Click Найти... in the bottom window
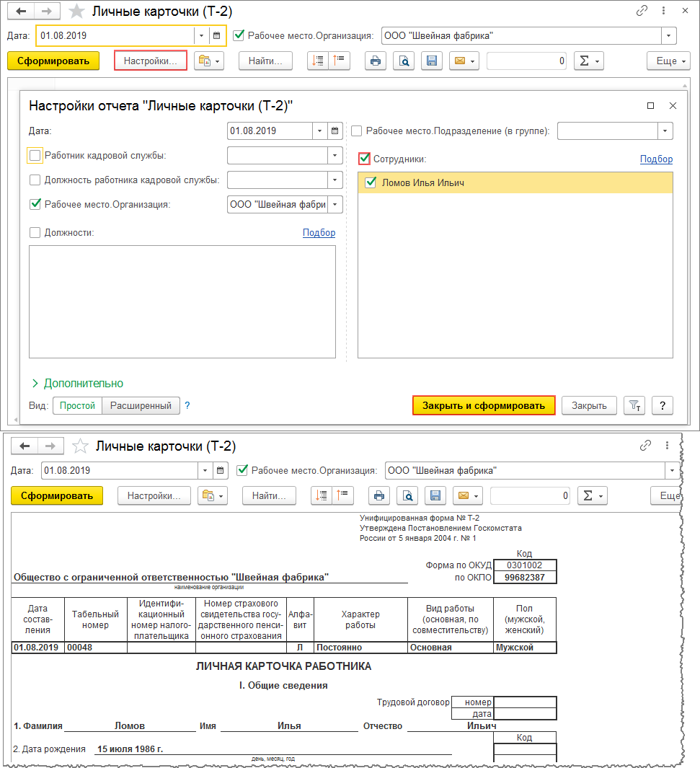 pos(269,495)
